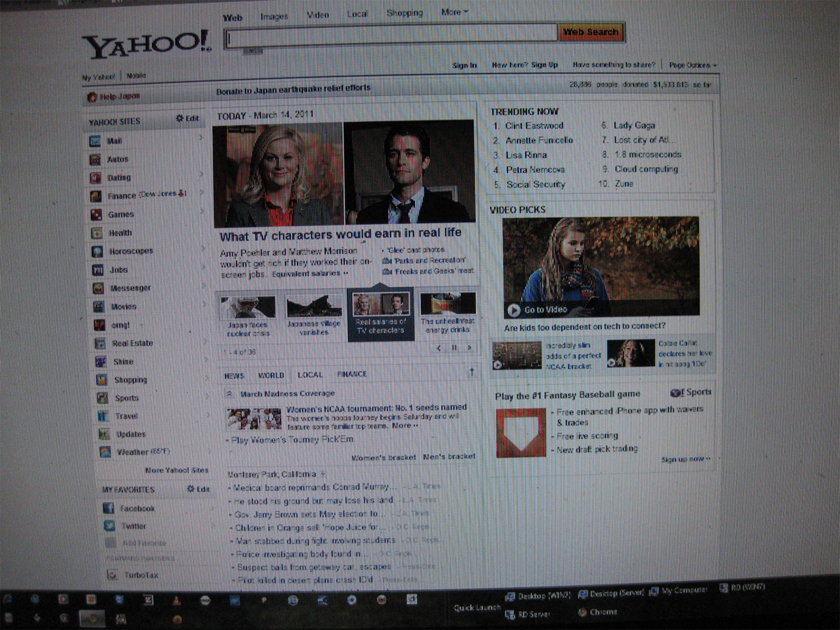Switch to the FINANCE news tab

[x=351, y=374]
